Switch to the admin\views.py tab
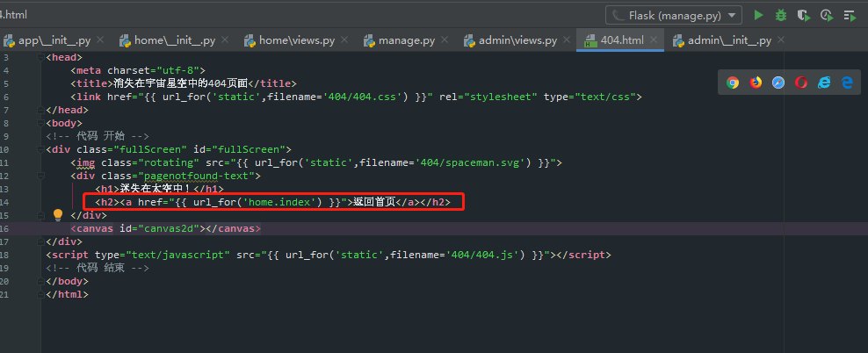Image resolution: width=868 pixels, height=353 pixels. [517, 40]
